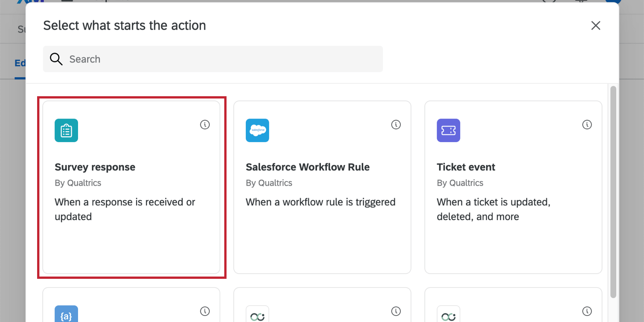Open info for Survey response card
This screenshot has height=322, width=644.
click(x=205, y=125)
